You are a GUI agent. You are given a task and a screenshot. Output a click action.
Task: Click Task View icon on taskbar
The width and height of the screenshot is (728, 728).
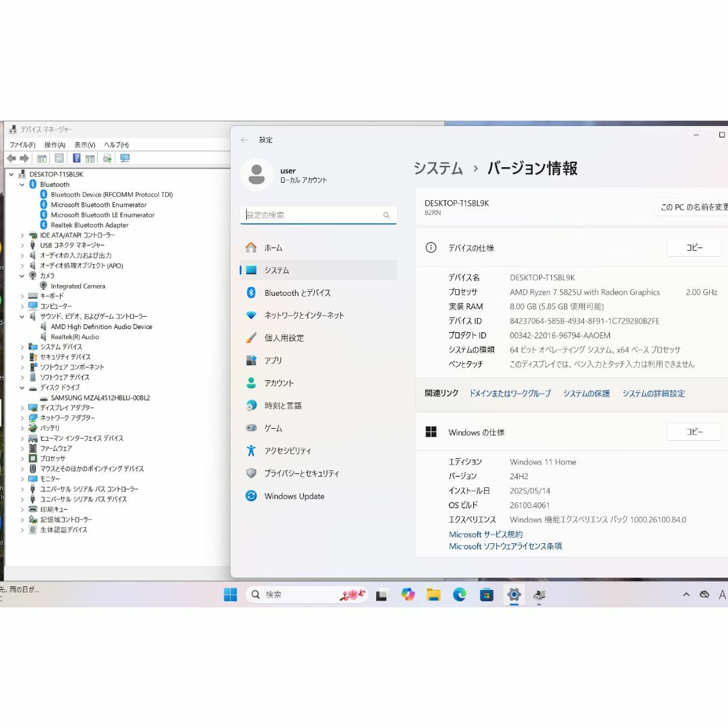(382, 595)
